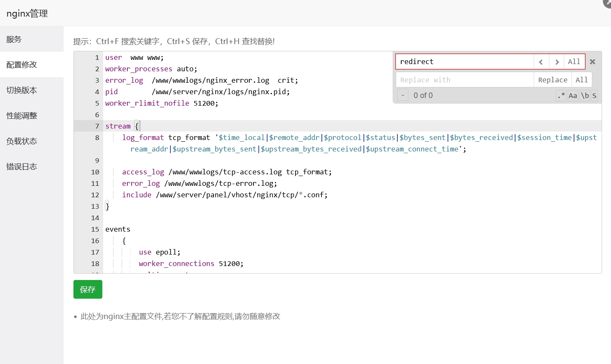This screenshot has width=611, height=364.
Task: Click closing brace on line 13
Action: tap(107, 206)
